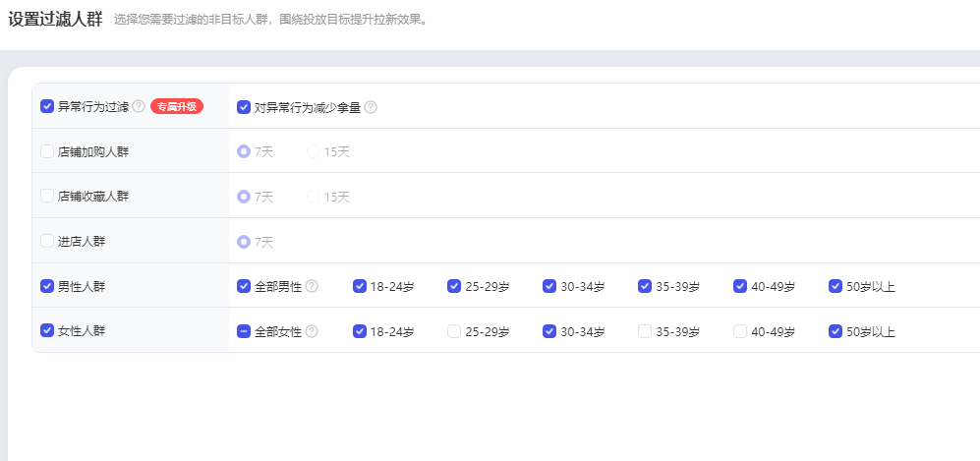980x461 pixels.
Task: Click help icon next to 异常行为过滤
Action: coord(139,106)
